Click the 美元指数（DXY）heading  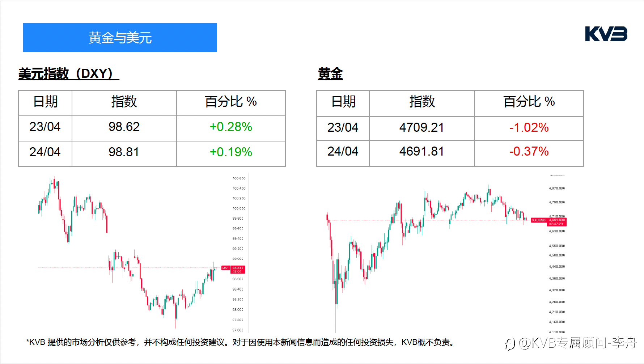[68, 73]
